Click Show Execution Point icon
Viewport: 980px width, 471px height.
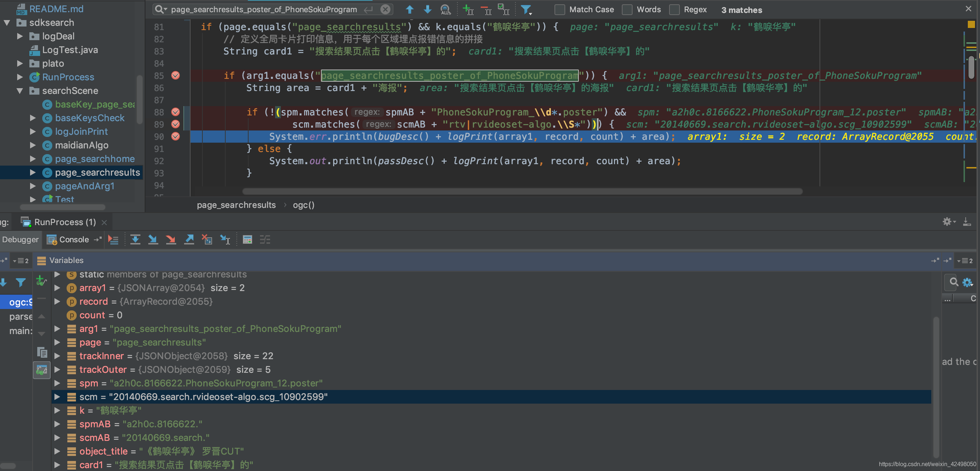point(114,239)
